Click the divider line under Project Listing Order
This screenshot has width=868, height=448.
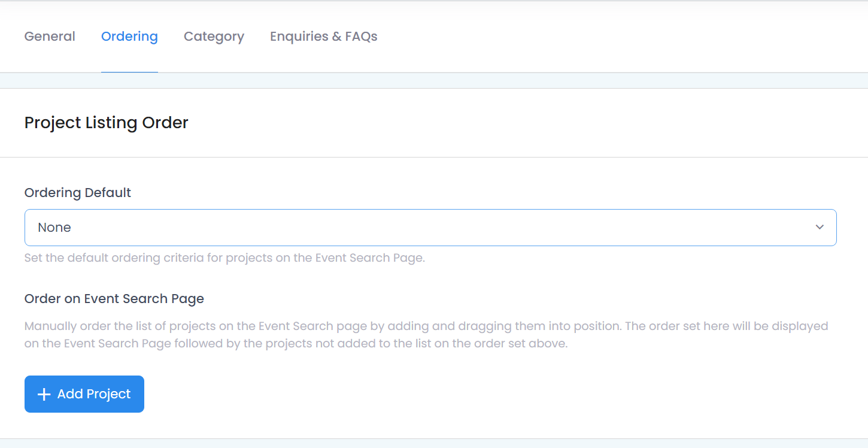tap(434, 157)
